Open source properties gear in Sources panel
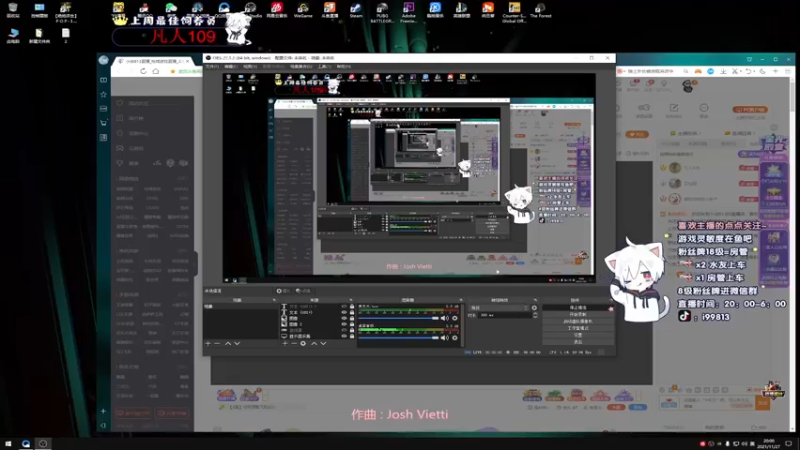Viewport: 800px width, 450px height. pyautogui.click(x=303, y=343)
